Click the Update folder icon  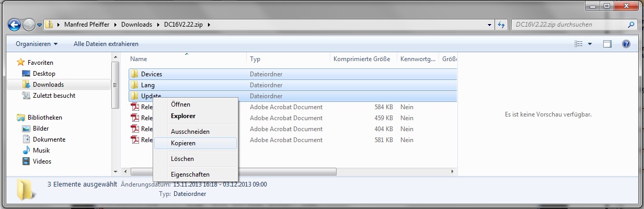point(134,96)
